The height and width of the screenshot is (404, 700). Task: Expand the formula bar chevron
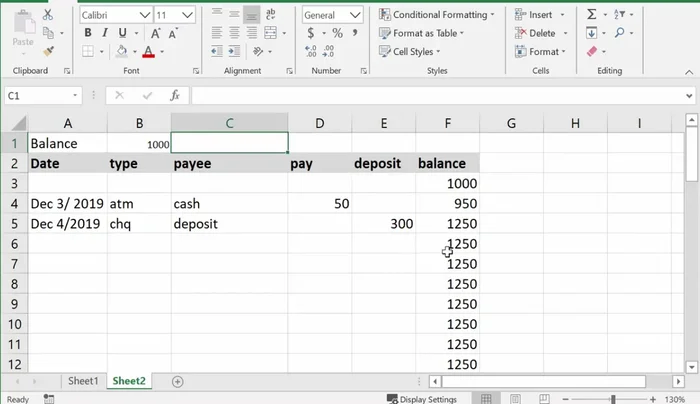point(689,96)
